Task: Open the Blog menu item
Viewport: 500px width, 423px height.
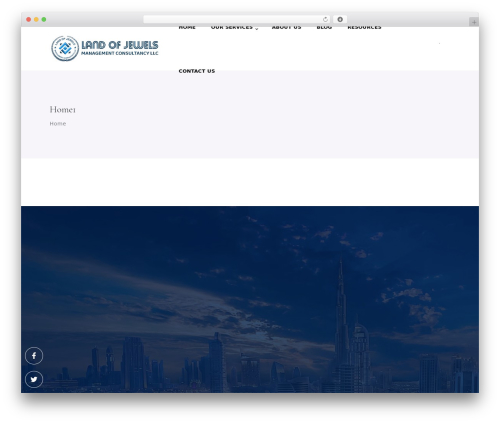Action: (324, 28)
